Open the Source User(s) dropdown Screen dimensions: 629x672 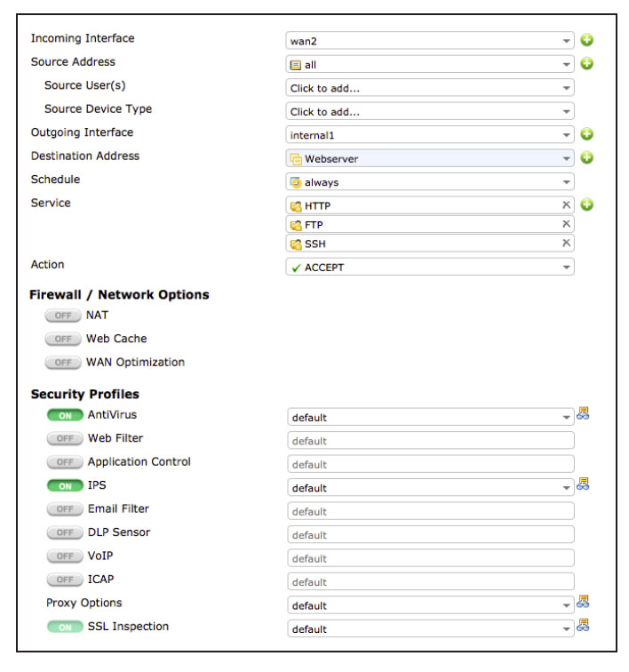430,88
